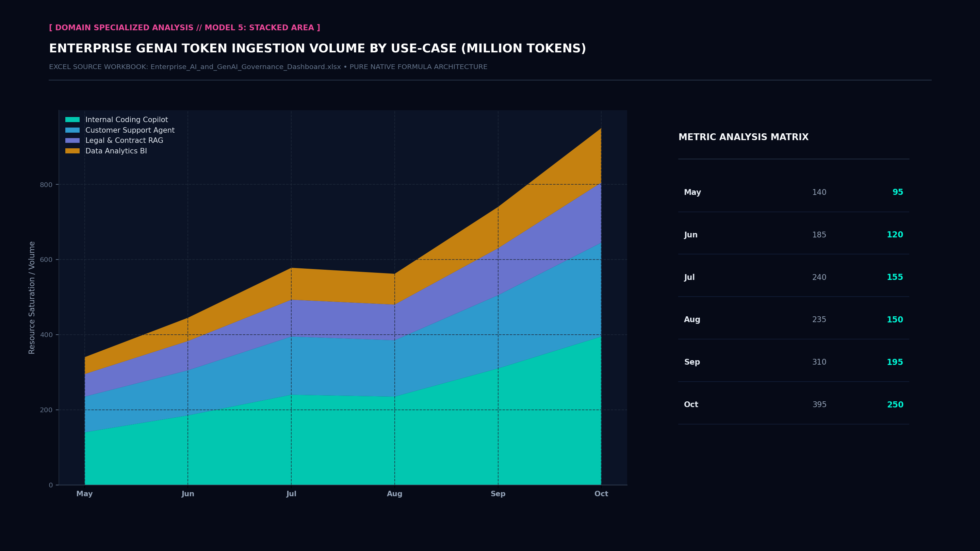Click the Metric Analysis Matrix heading
Screen dimensions: 980x551
(744, 137)
